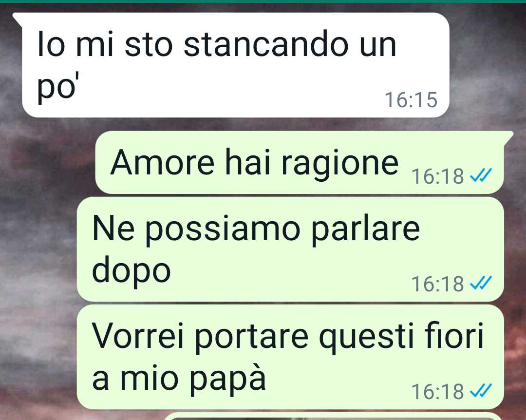Screen dimensions: 526x420
Task: Tap the 16:18 timestamp under 'dopo'
Action: point(437,284)
